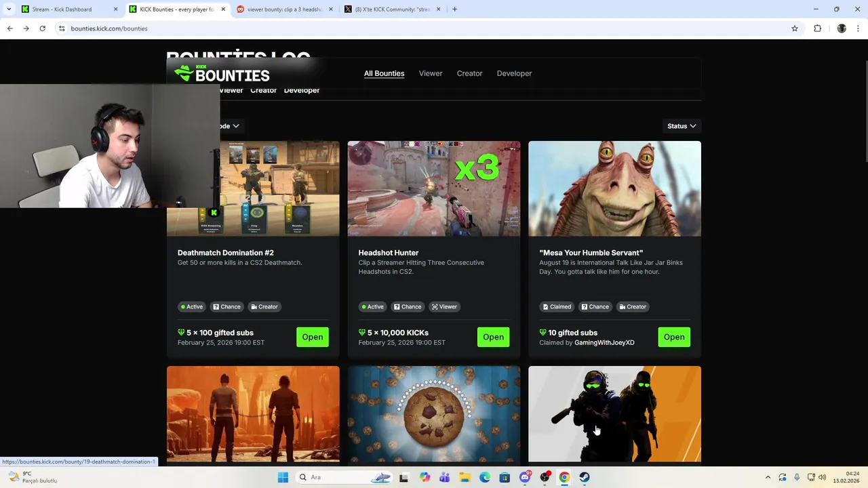
Task: Open the network tray icon
Action: [x=811, y=477]
